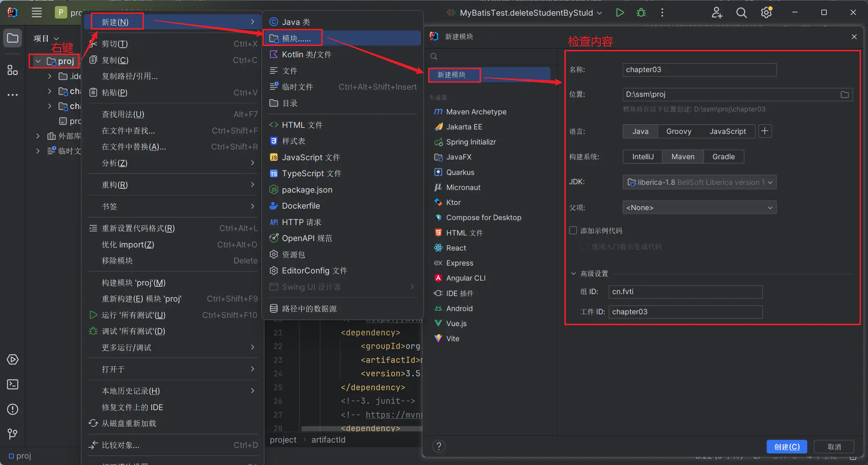This screenshot has width=868, height=465.
Task: Collapse the 高级设置 section
Action: [573, 273]
